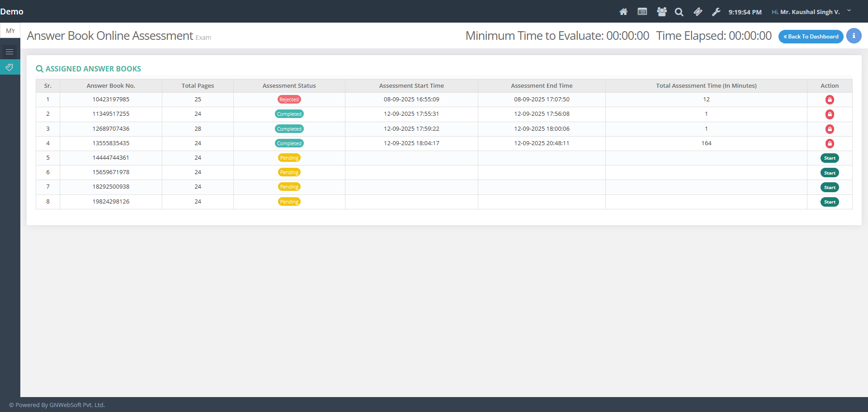Expand the user dropdown chevron
This screenshot has width=868, height=412.
[x=849, y=11]
